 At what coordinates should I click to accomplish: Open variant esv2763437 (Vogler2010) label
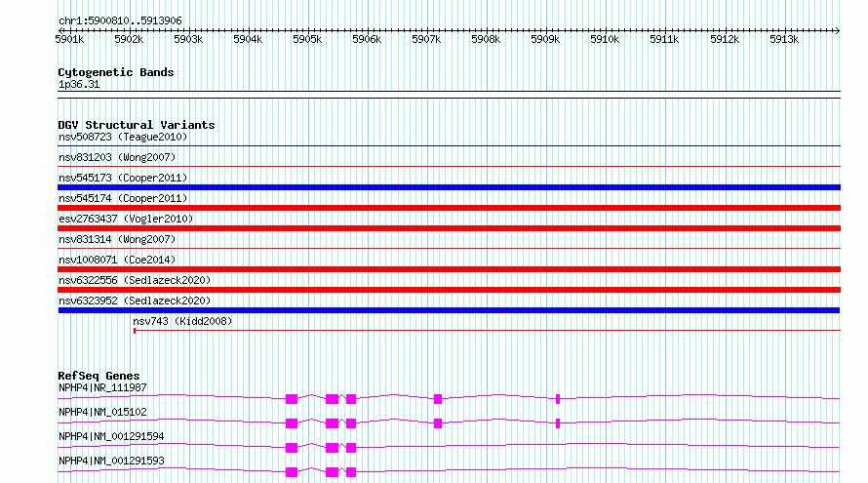pyautogui.click(x=126, y=219)
